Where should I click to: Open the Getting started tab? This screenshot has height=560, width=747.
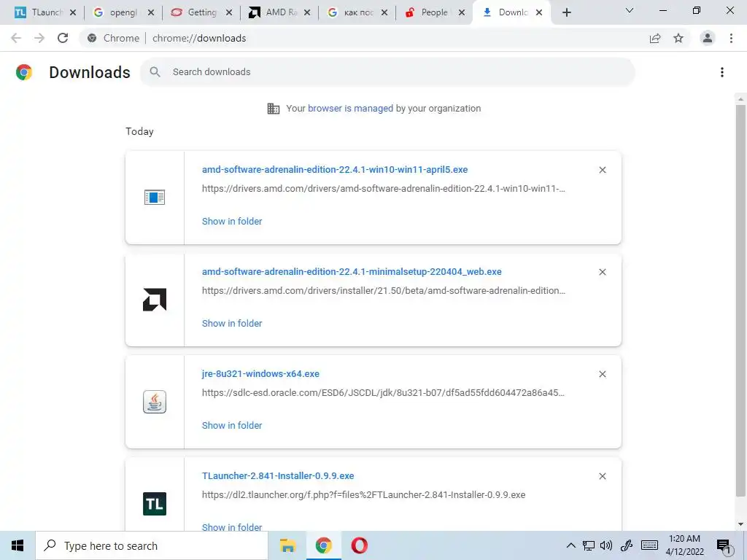click(197, 12)
